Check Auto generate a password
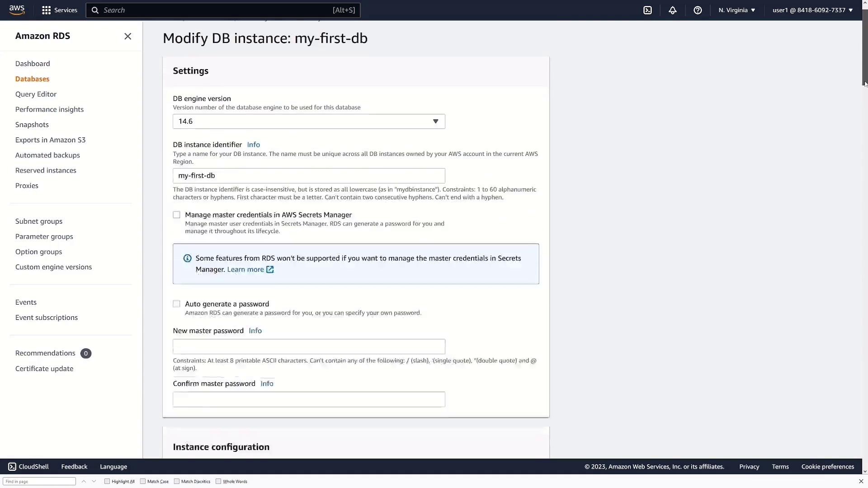This screenshot has height=488, width=868. [176, 304]
